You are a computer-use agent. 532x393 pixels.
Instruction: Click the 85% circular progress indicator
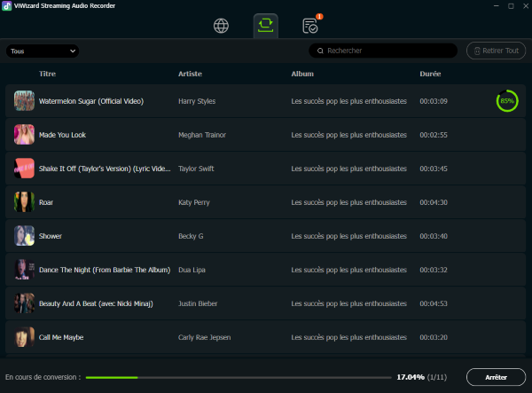pos(507,101)
